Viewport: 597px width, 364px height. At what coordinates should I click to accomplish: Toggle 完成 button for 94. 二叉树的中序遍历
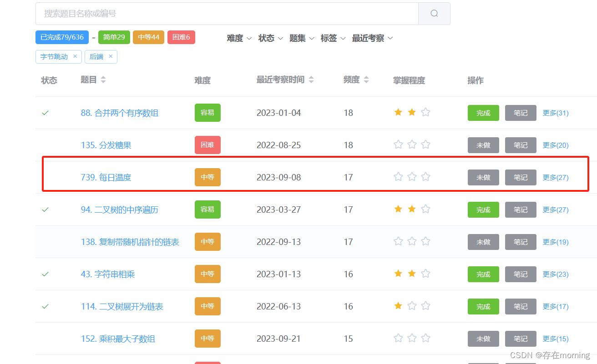(x=483, y=210)
